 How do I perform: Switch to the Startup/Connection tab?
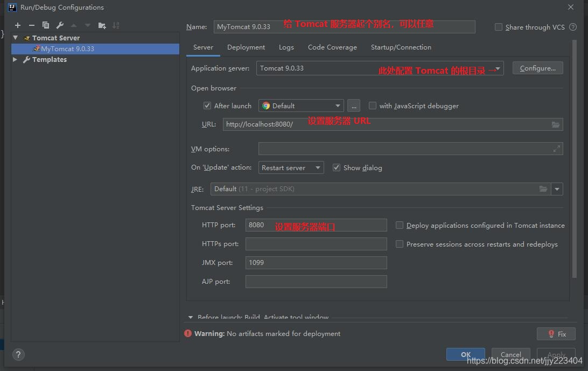point(401,47)
